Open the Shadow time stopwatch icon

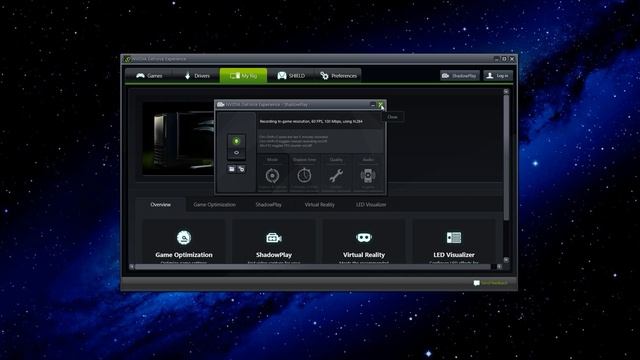coord(304,176)
